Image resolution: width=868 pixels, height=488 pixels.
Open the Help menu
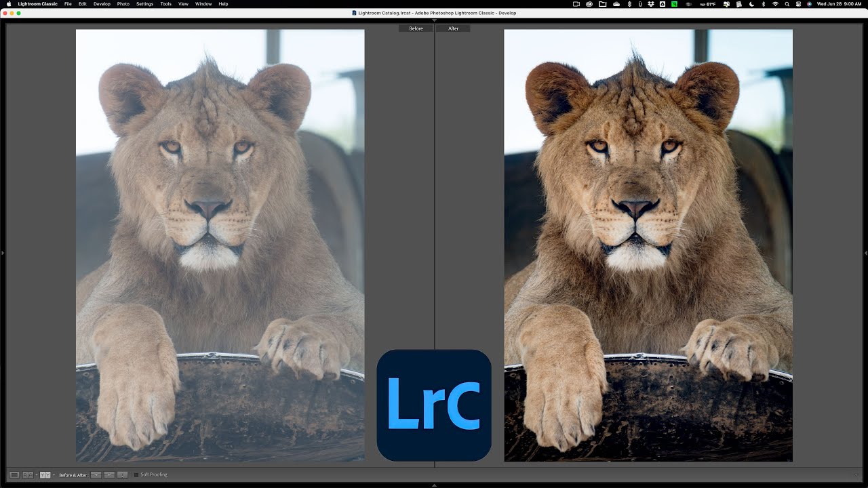click(x=223, y=4)
